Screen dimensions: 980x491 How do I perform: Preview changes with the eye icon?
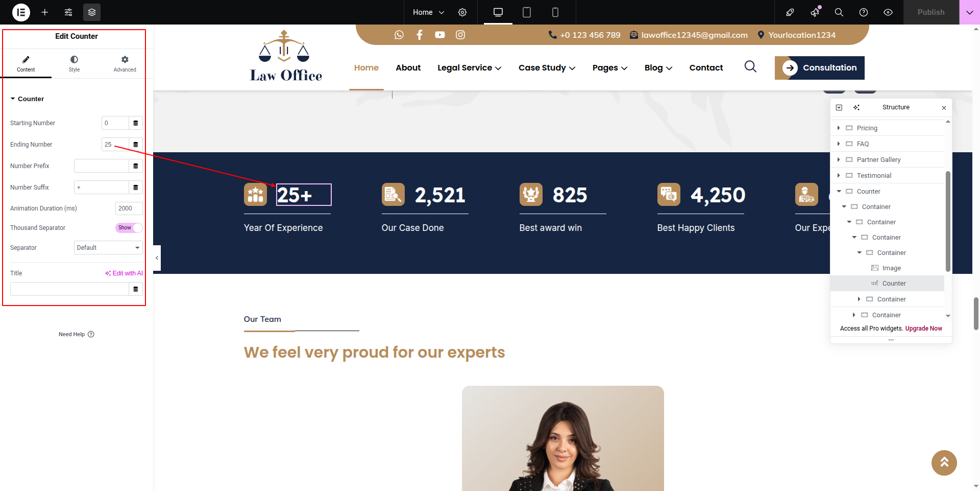pyautogui.click(x=888, y=12)
